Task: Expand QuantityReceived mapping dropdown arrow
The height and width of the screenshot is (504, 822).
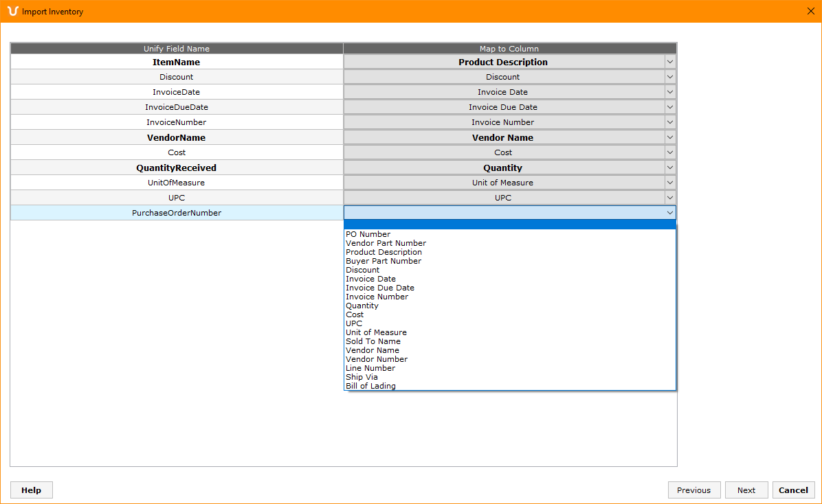Action: click(670, 168)
